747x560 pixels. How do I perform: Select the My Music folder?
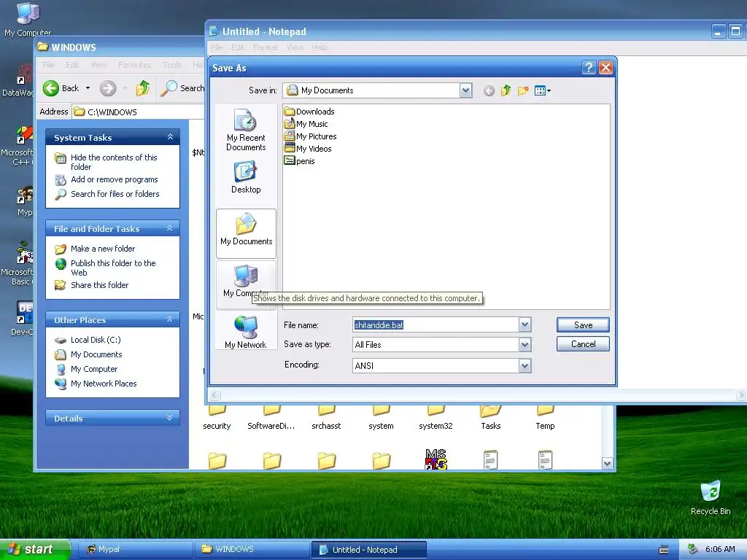point(306,124)
